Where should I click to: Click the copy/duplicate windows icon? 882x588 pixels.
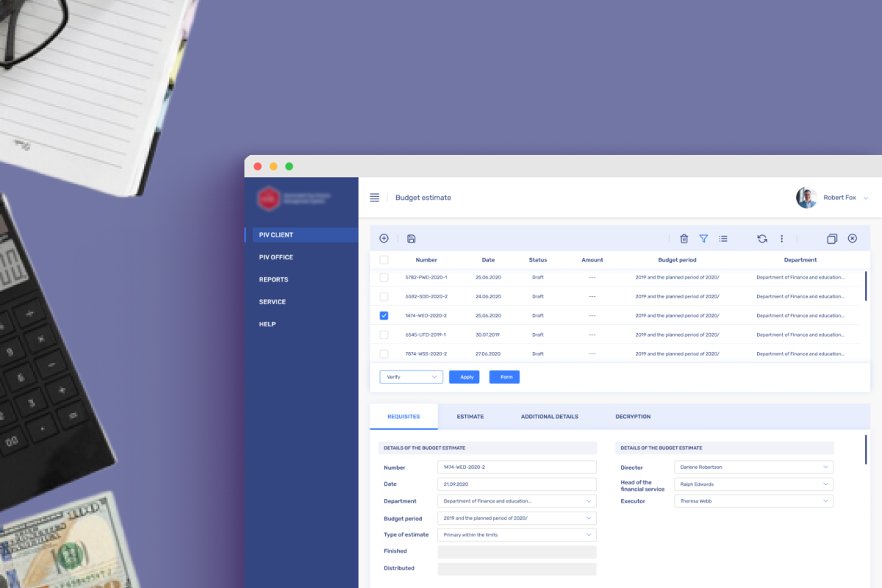tap(832, 238)
